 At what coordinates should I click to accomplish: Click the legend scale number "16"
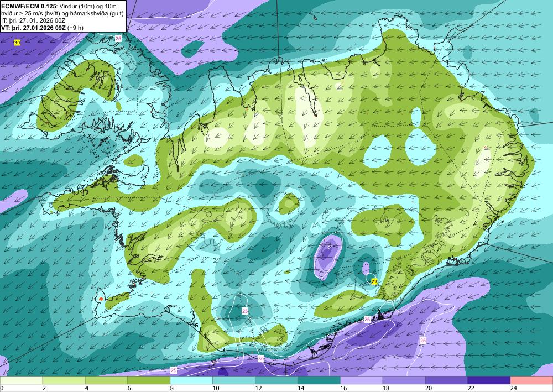click(343, 388)
